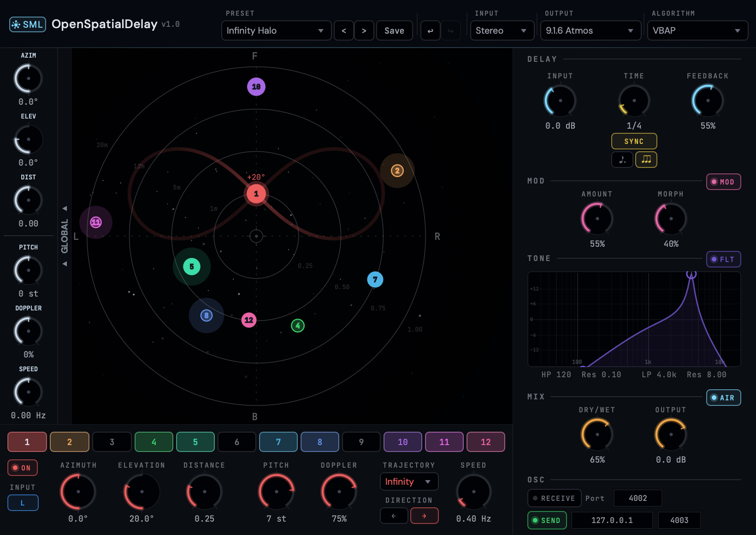Switch to source tab 9

coord(361,442)
